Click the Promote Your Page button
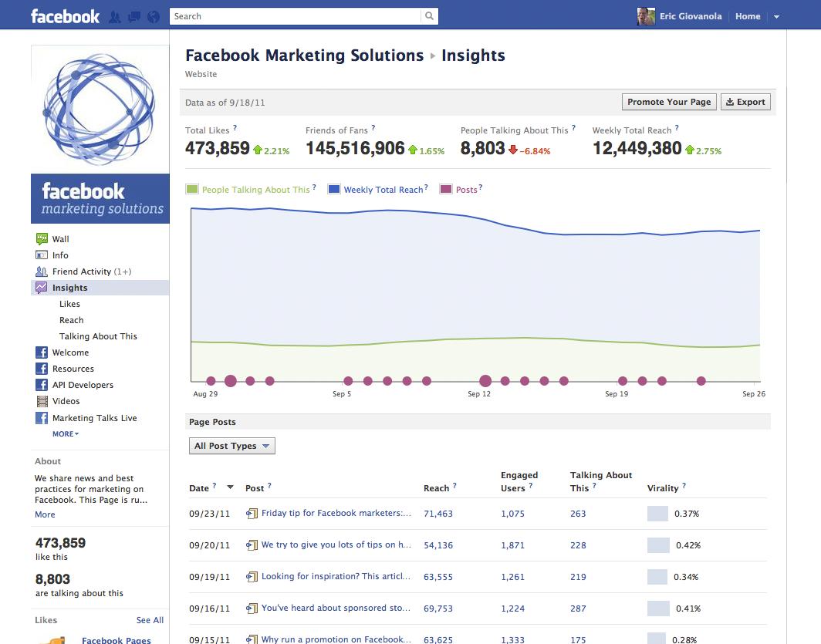Viewport: 821px width, 644px height. pyautogui.click(x=668, y=101)
